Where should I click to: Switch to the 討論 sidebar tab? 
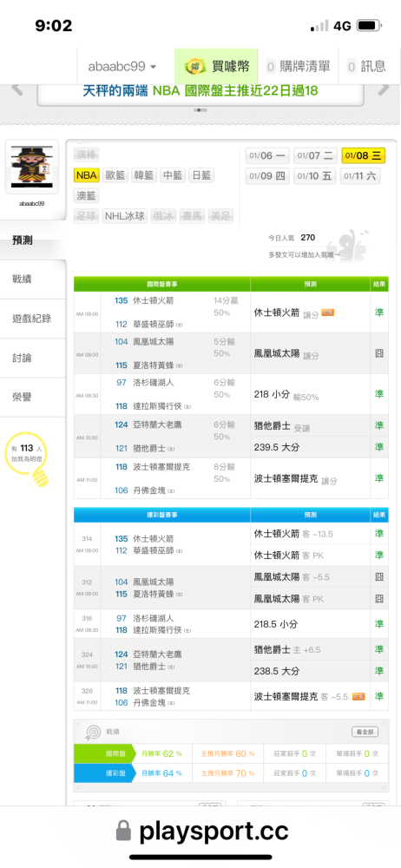[33, 358]
